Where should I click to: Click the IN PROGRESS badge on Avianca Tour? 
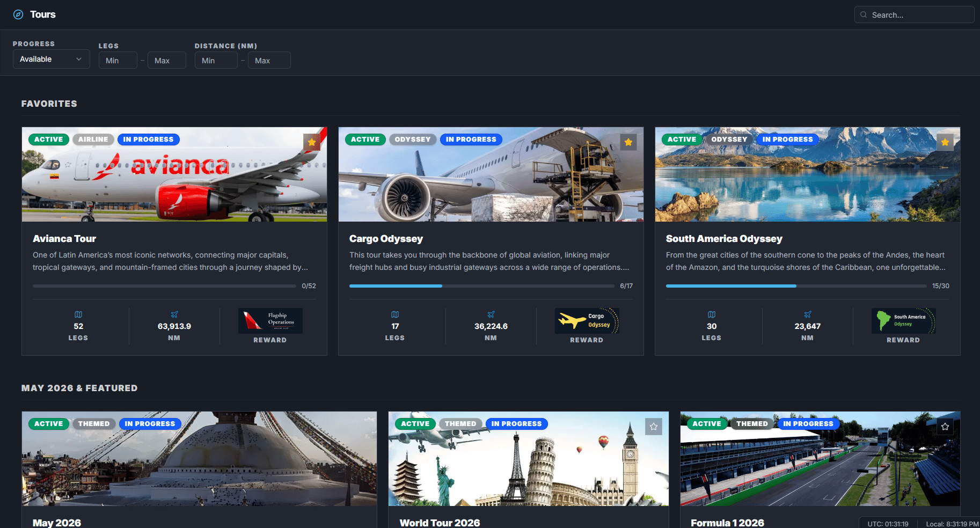pos(149,140)
